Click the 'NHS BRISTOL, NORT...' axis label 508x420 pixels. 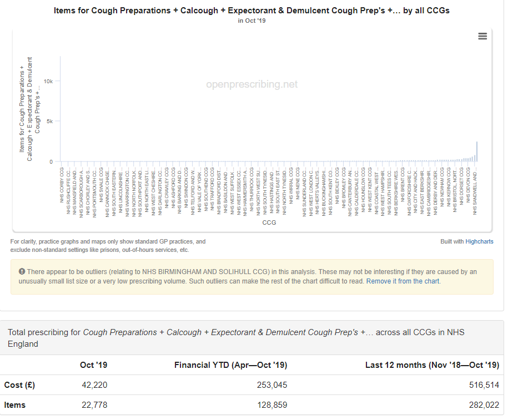point(455,190)
